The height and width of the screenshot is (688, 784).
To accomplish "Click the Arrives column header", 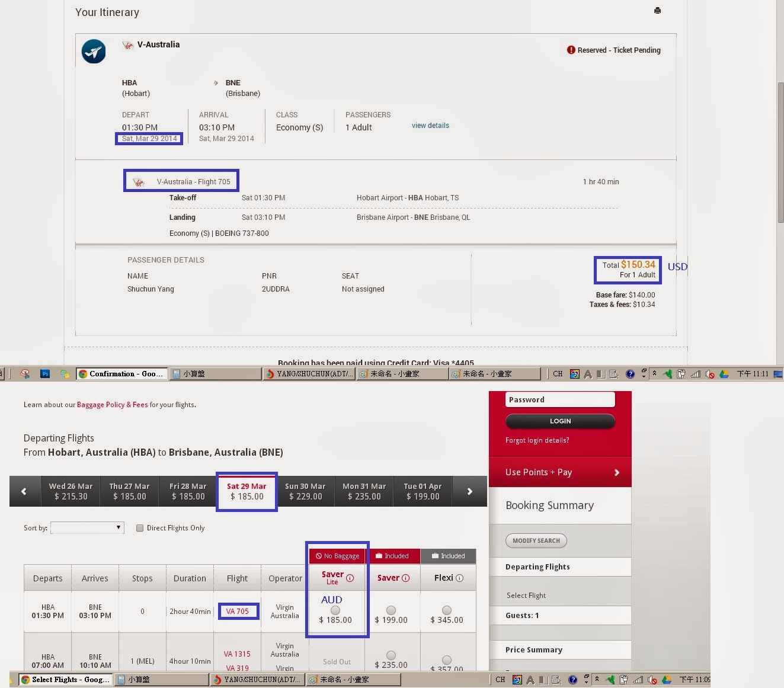I will pos(95,578).
